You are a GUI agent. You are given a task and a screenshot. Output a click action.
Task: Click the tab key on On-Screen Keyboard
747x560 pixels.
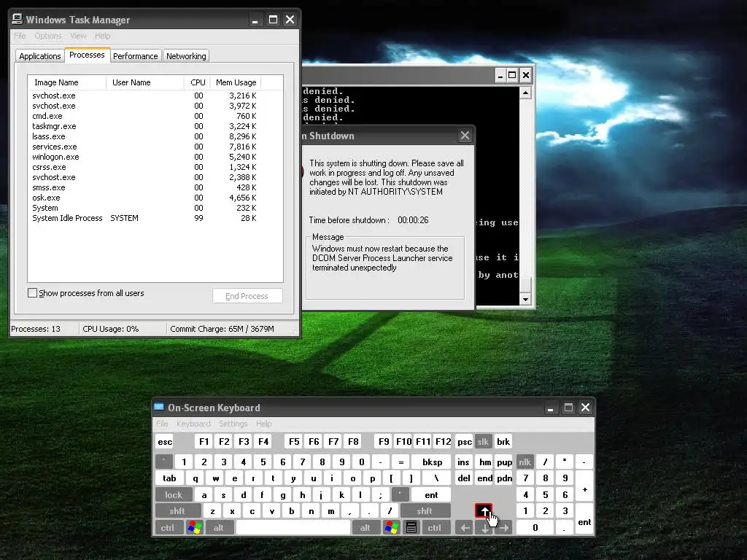click(x=169, y=478)
